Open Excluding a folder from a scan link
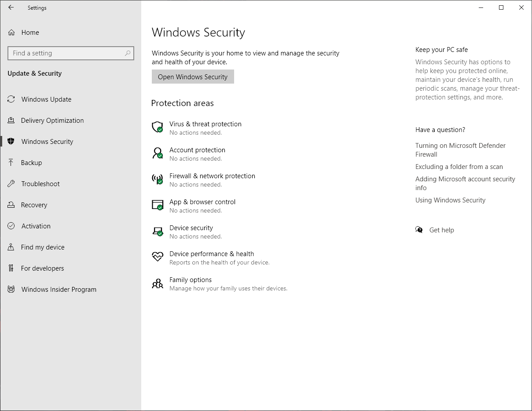This screenshot has width=532, height=411. 459,167
